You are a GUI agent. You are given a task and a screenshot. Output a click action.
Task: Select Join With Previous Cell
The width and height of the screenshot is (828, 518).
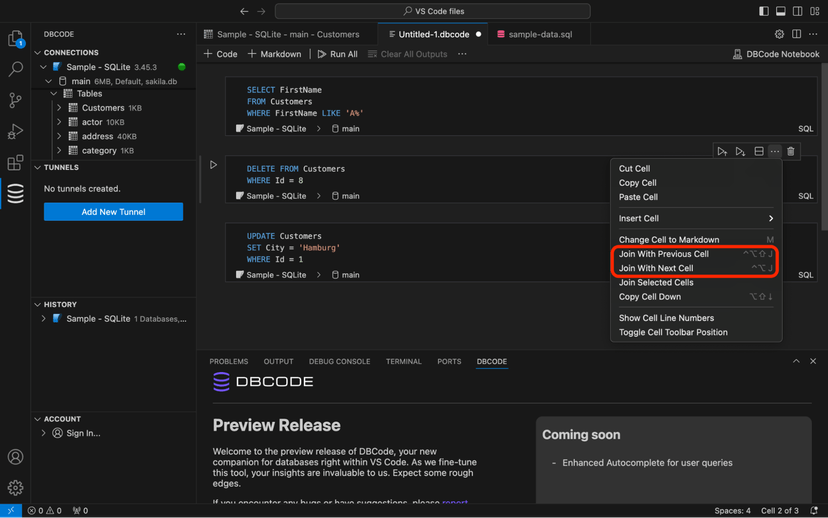(x=696, y=254)
